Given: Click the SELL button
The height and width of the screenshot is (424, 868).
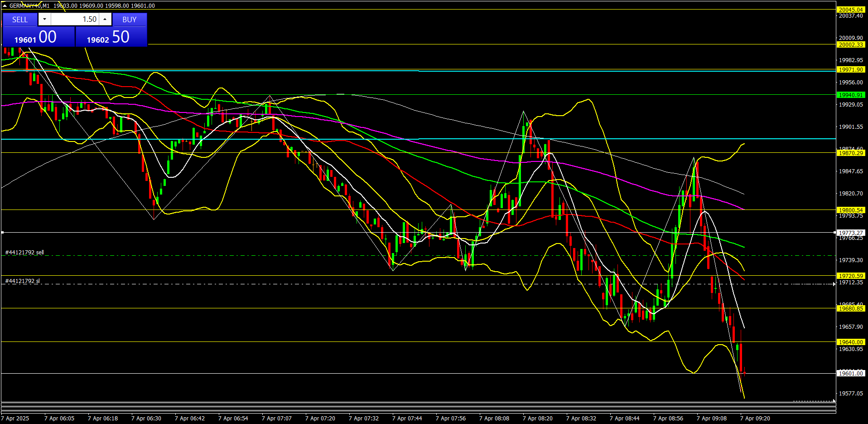Looking at the screenshot, I should pos(20,19).
